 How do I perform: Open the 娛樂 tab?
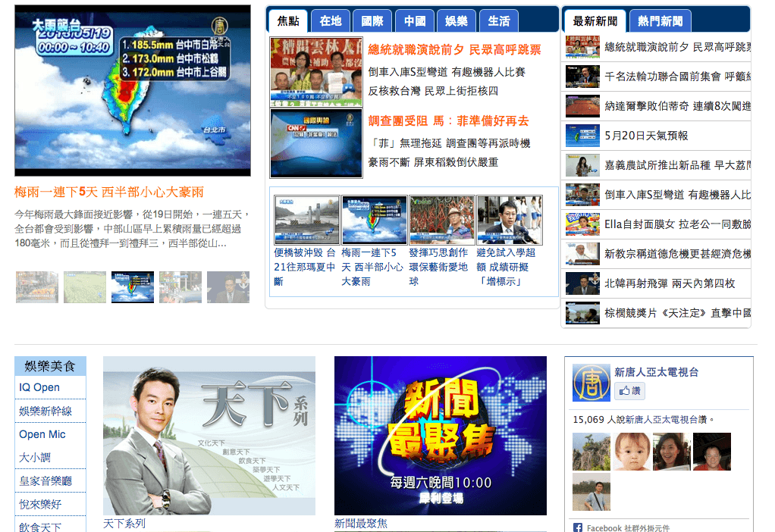(456, 20)
